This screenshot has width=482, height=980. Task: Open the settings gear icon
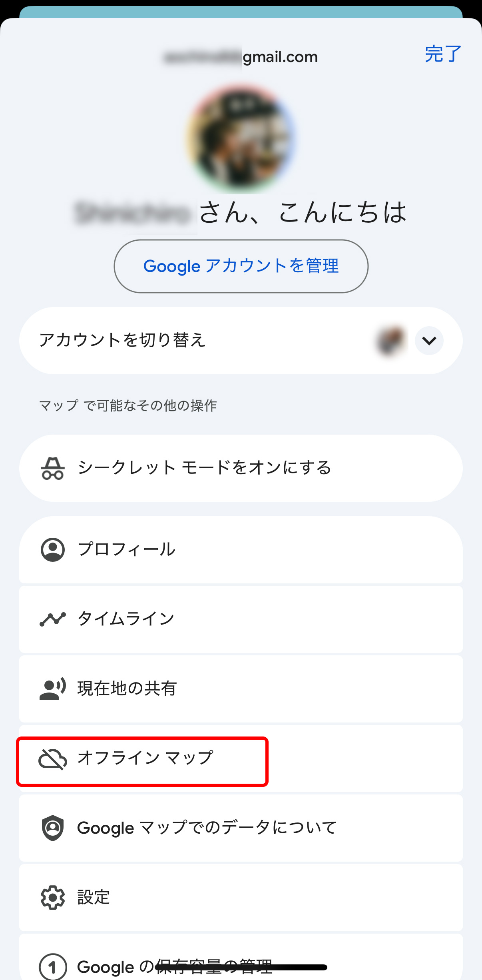pos(52,898)
